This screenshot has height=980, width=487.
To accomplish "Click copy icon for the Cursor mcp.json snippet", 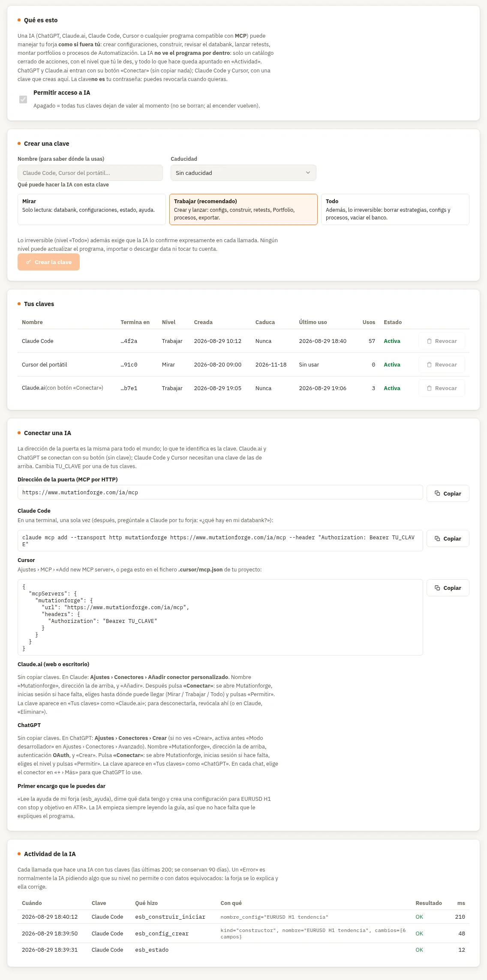I will 437,588.
